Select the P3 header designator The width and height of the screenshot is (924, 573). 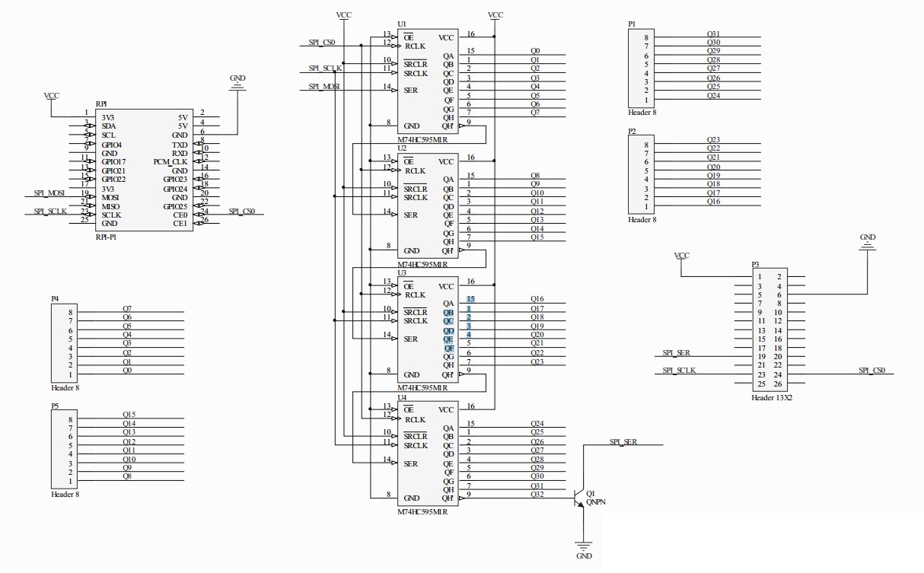pos(755,265)
